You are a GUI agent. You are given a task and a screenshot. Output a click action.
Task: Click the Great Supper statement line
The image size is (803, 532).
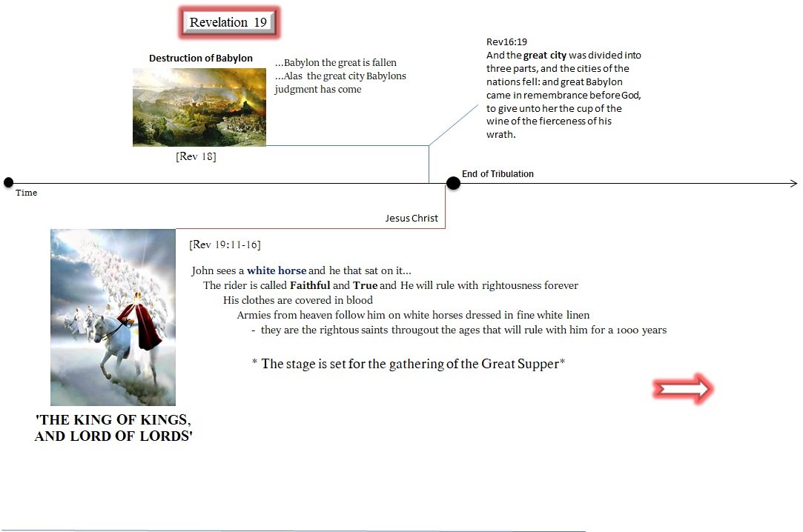(x=409, y=364)
